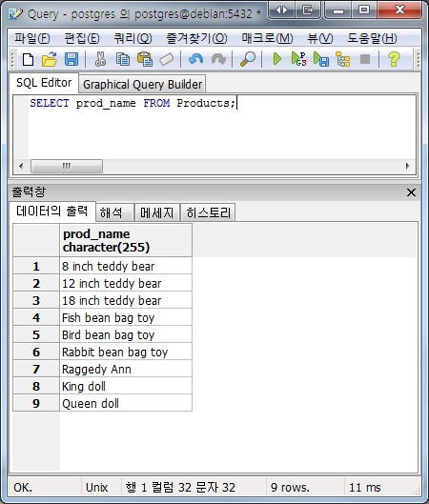Undo the last edit with blue arrow

[x=195, y=59]
